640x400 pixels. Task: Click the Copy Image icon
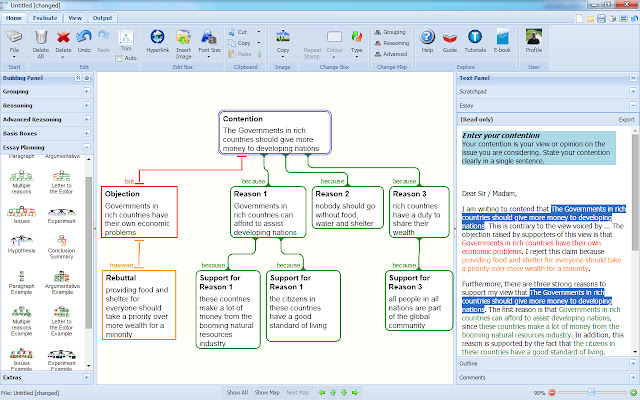[x=283, y=37]
